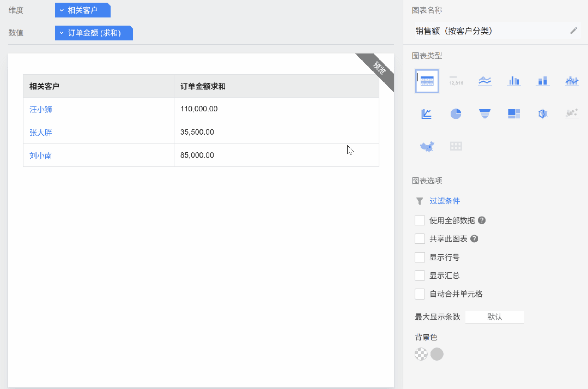Tick the 共享此图表 checkbox
Viewport: 588px width, 389px height.
click(x=420, y=239)
